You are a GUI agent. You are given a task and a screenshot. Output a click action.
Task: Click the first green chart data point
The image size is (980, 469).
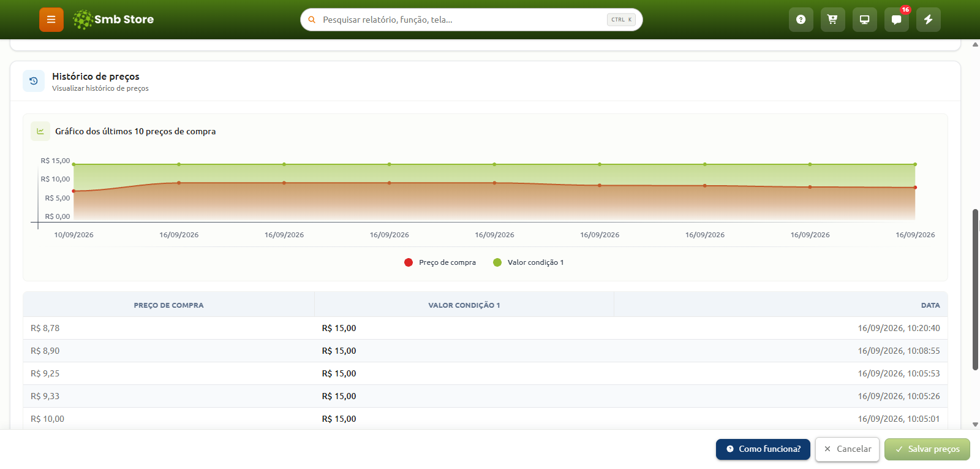[x=73, y=164]
